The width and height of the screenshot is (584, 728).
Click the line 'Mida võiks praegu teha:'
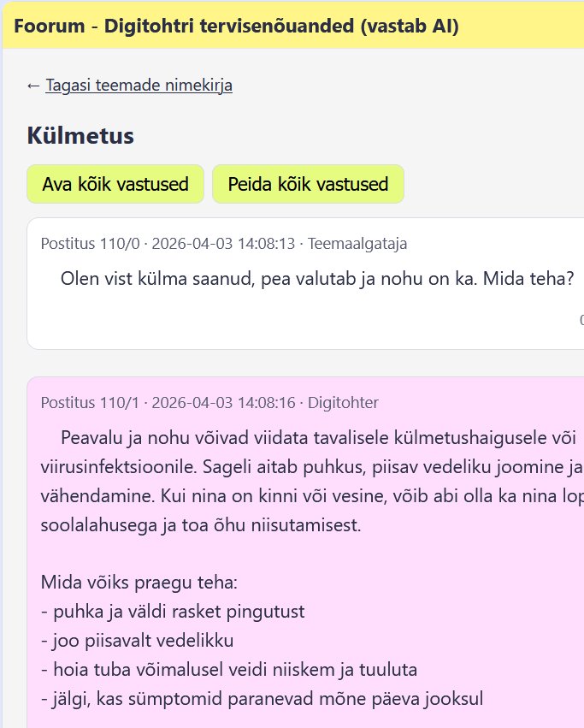139,583
